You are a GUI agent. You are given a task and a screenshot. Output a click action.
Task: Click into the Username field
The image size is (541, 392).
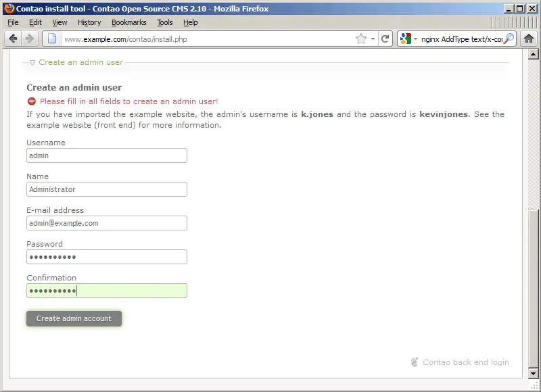pyautogui.click(x=106, y=155)
